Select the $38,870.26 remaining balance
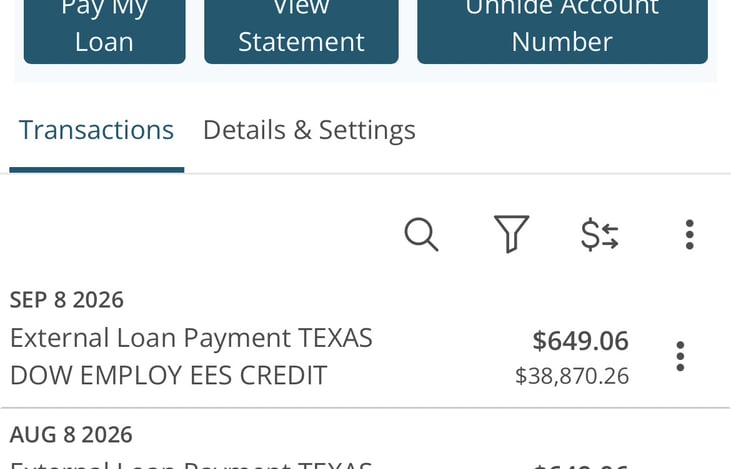 pyautogui.click(x=572, y=376)
